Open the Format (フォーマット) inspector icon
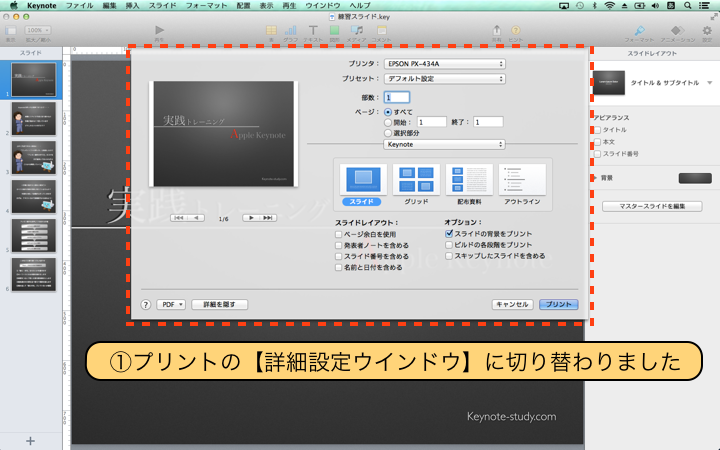720x450 pixels. 639,30
